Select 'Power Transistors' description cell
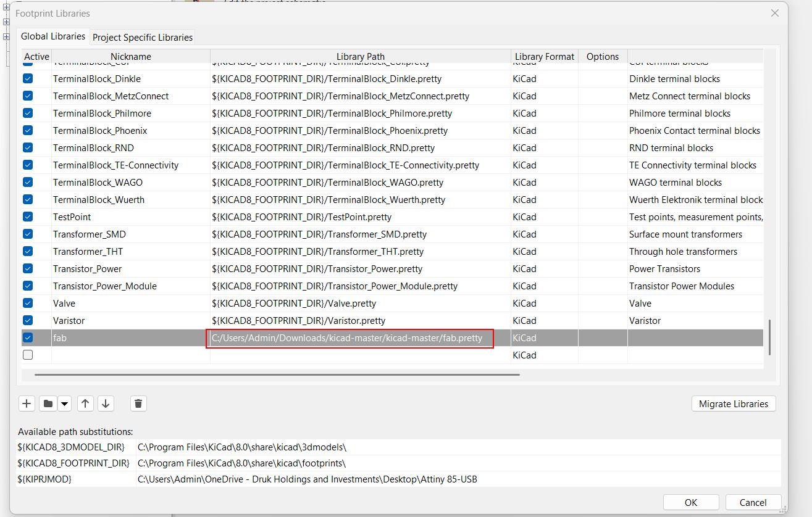812x517 pixels. [696, 268]
